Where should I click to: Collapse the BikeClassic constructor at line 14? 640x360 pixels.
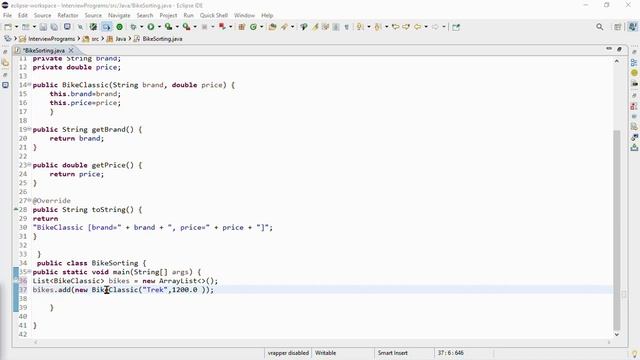pos(29,84)
